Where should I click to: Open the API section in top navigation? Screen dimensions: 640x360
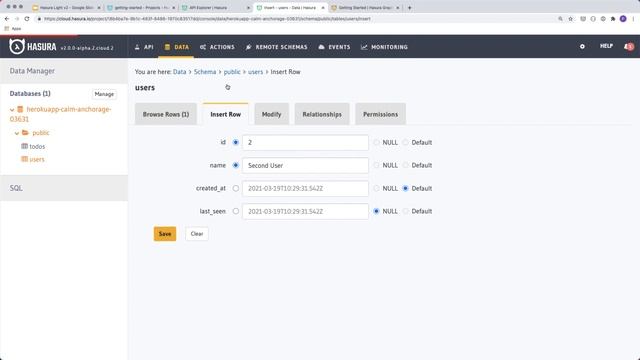pyautogui.click(x=144, y=47)
